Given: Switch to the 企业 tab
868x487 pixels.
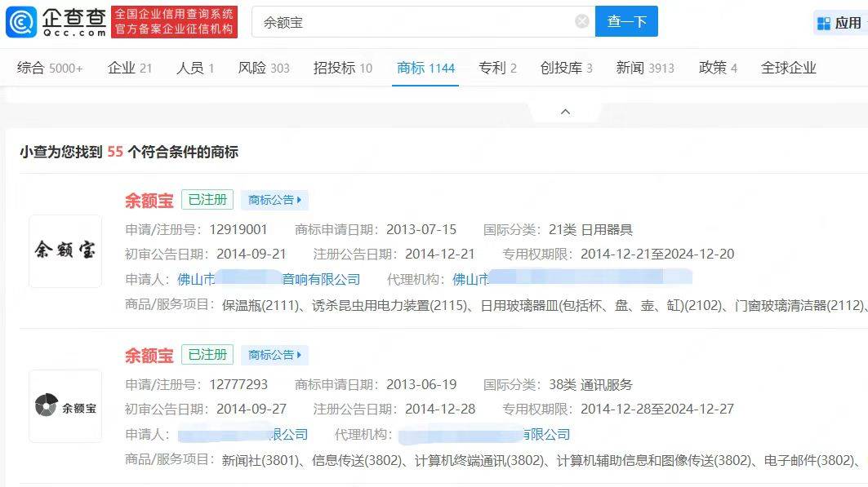Looking at the screenshot, I should coord(129,69).
